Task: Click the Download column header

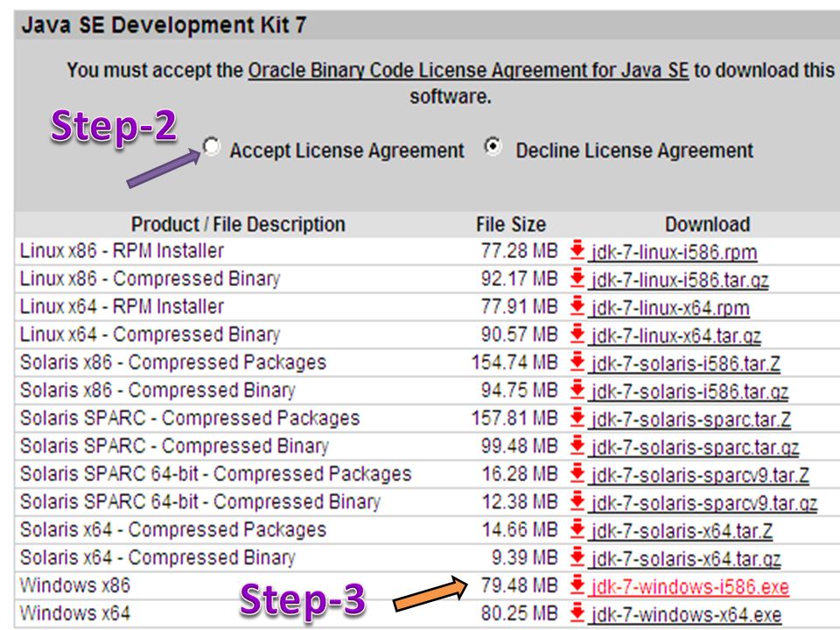Action: tap(707, 224)
